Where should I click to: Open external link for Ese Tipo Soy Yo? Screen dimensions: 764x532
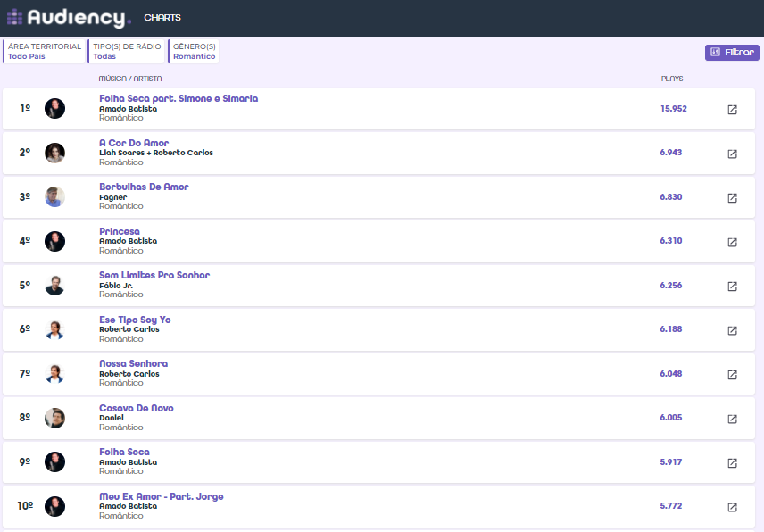tap(732, 330)
